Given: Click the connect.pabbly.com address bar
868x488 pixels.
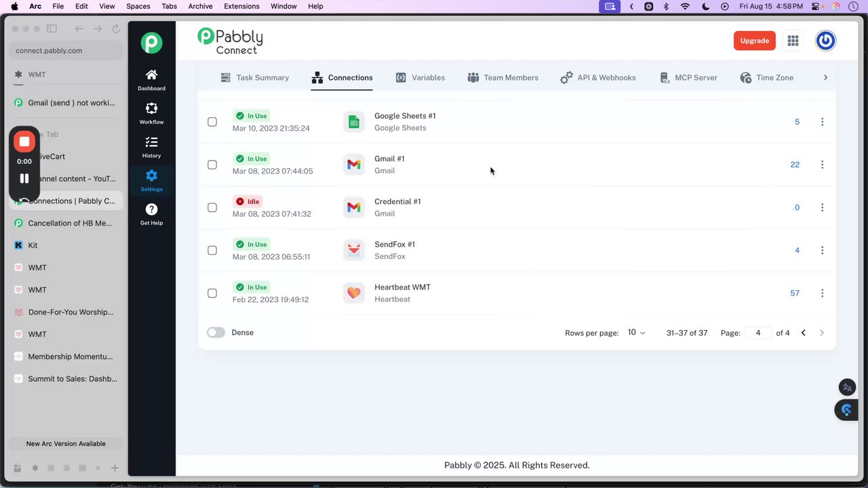Looking at the screenshot, I should click(66, 50).
